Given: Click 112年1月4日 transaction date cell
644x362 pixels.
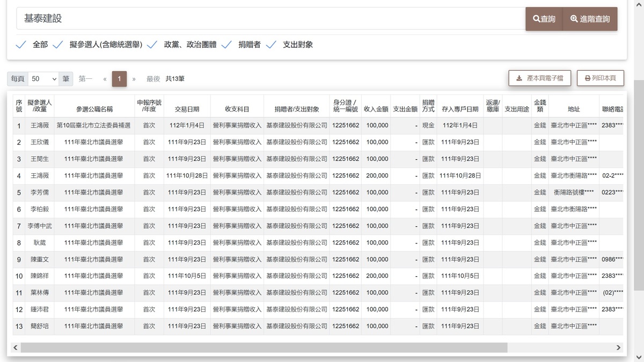Looking at the screenshot, I should coord(187,125).
